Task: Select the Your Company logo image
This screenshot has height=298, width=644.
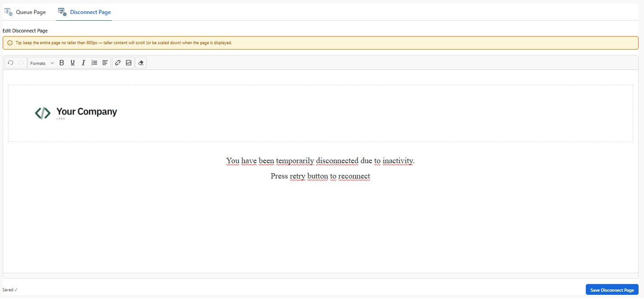Action: [x=76, y=113]
